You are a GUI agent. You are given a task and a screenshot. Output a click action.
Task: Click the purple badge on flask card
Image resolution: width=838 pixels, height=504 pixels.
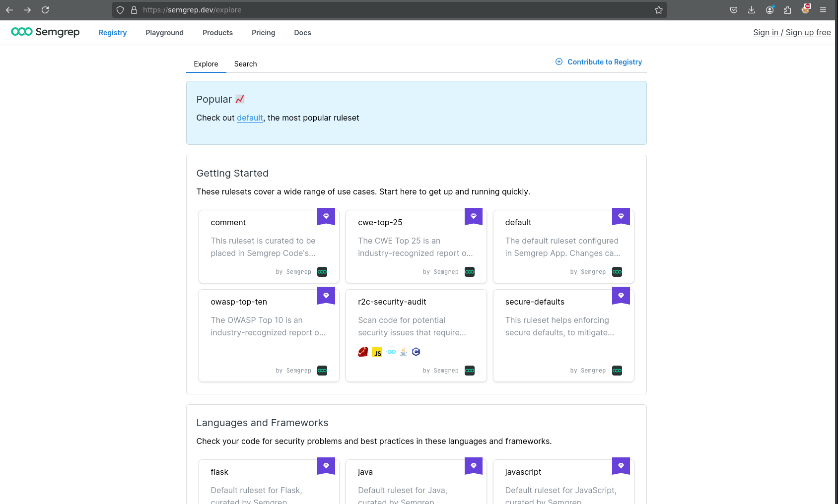coord(326,466)
